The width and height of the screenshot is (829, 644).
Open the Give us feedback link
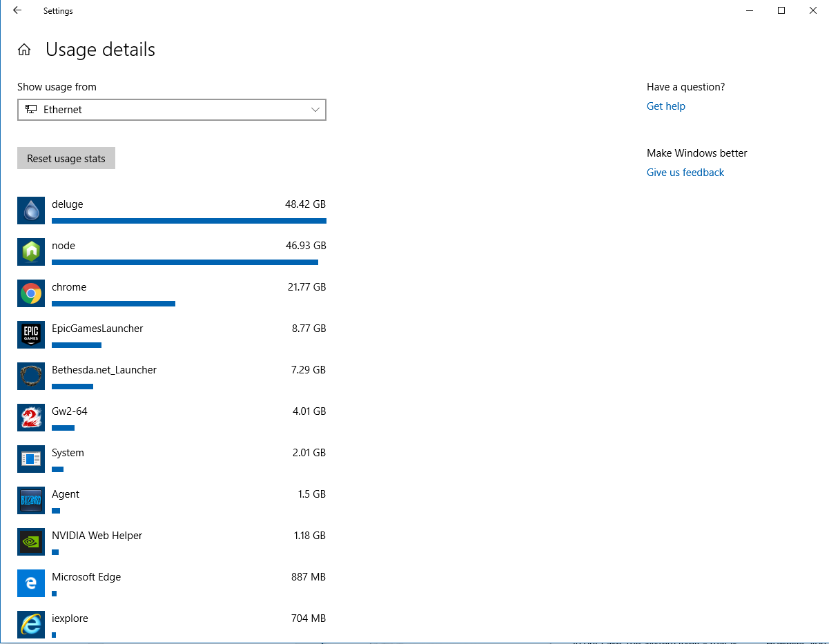(685, 173)
